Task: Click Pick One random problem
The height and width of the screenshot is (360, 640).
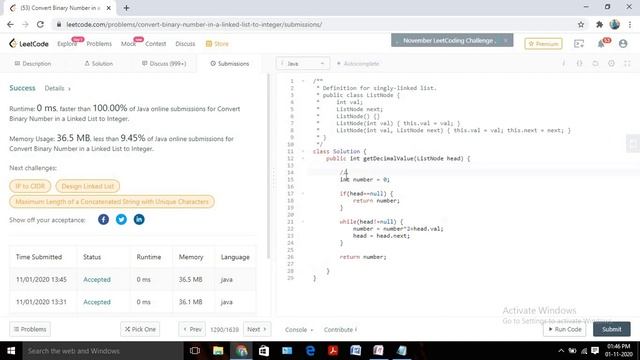Action: click(x=140, y=329)
